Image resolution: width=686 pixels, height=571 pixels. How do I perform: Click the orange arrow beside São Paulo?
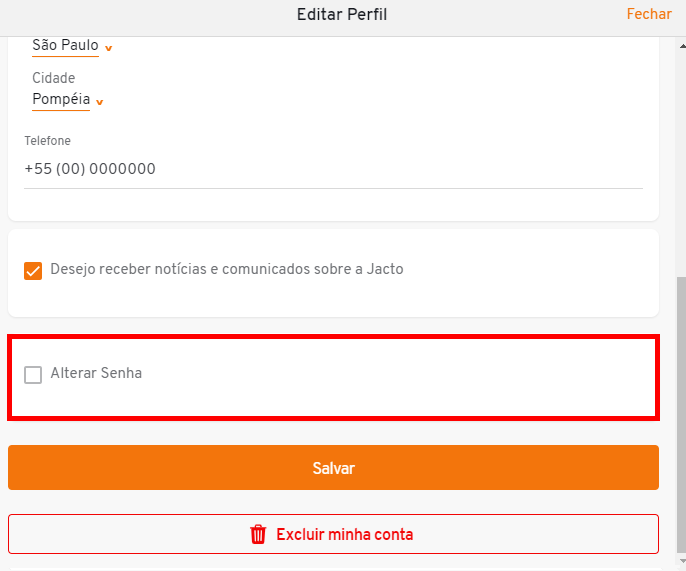(x=108, y=48)
